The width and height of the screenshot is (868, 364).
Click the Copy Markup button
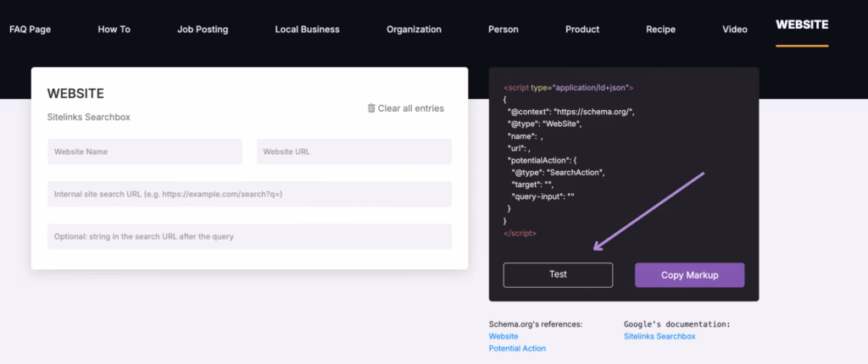[x=689, y=275]
